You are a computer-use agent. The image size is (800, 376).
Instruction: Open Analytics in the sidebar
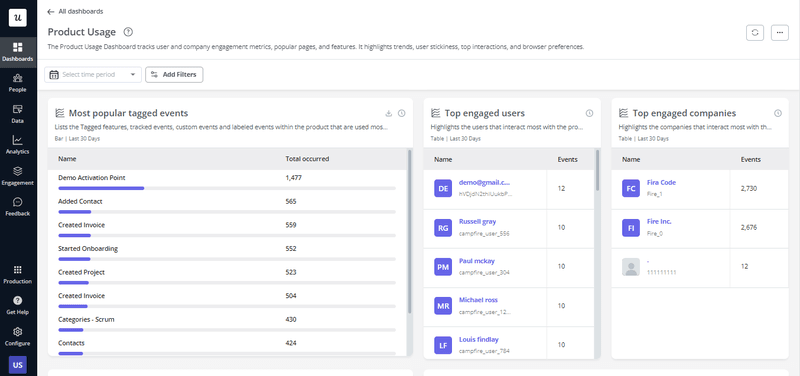(18, 145)
